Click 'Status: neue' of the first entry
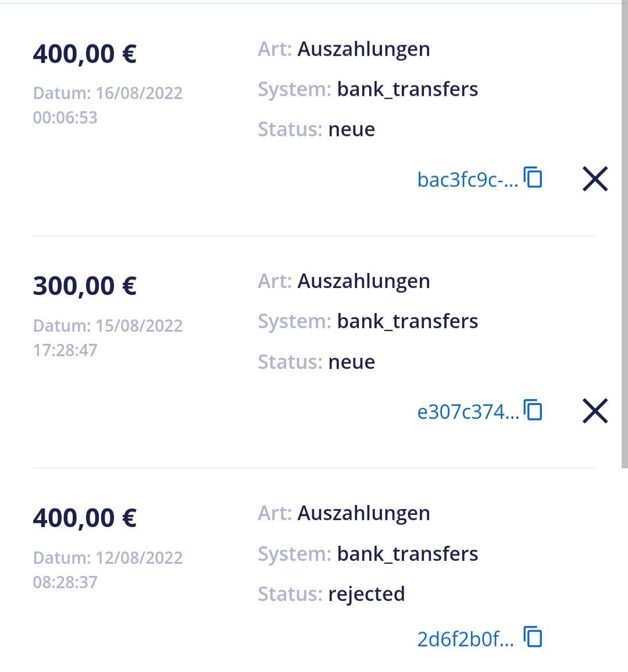628x672 pixels. tap(316, 129)
